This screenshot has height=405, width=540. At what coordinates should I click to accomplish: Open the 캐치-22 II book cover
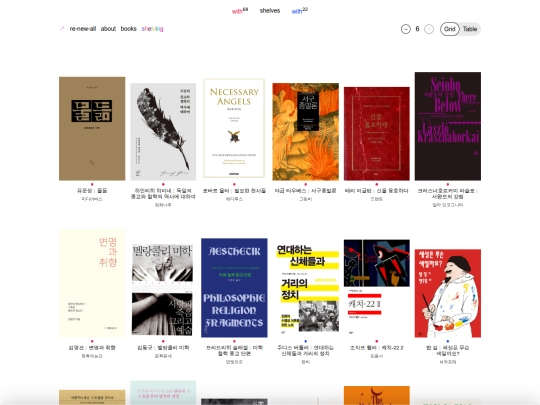coord(377,288)
